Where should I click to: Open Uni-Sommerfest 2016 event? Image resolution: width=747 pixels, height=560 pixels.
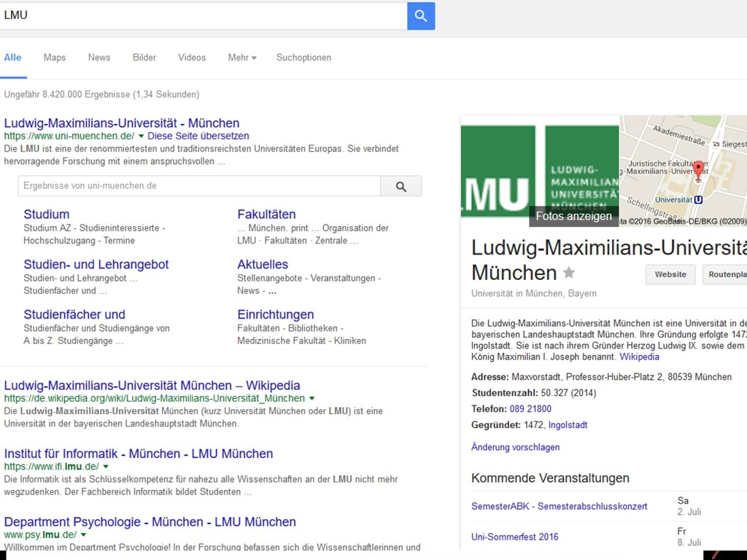[x=515, y=537]
